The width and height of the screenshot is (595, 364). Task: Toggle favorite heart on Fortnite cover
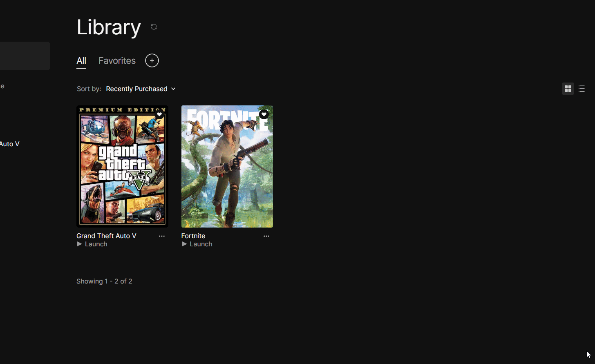pos(264,114)
